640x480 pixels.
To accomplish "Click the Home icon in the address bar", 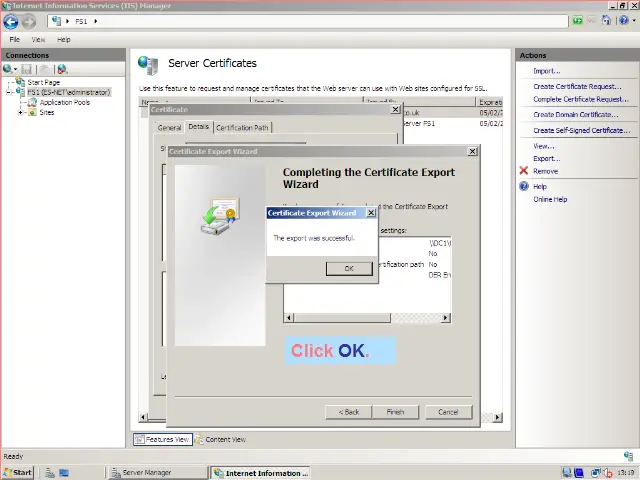I will 607,21.
